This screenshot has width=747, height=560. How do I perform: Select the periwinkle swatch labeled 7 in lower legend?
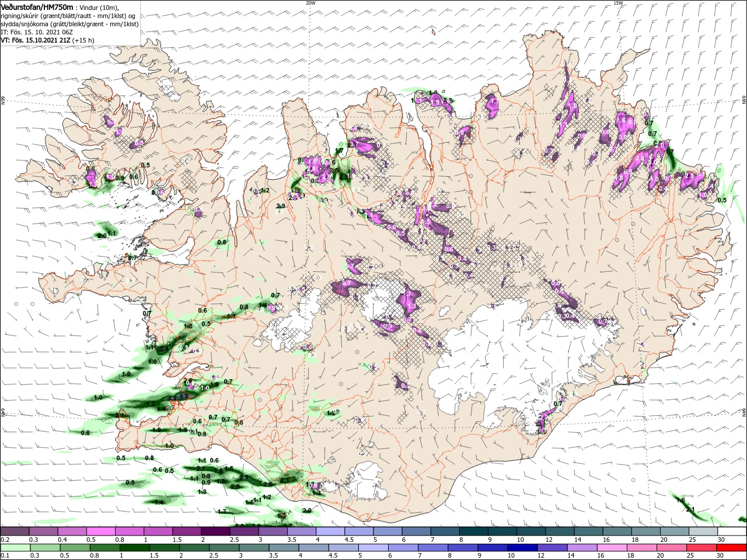click(x=433, y=547)
